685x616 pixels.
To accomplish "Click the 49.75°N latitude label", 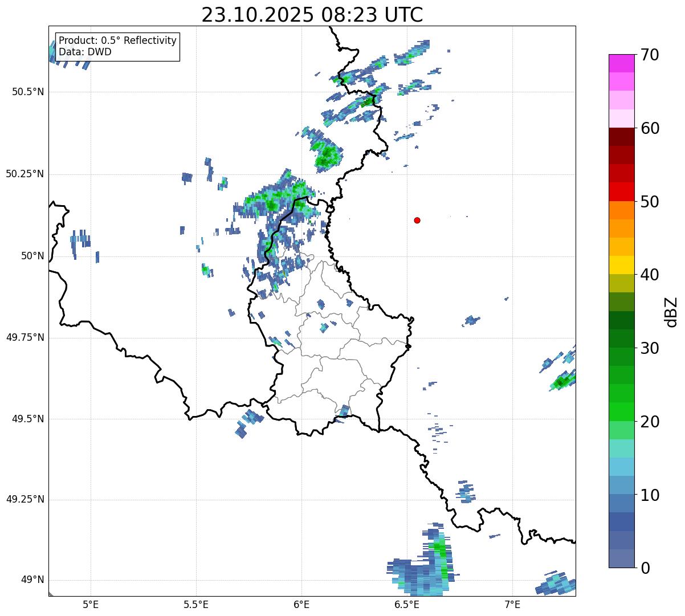I will [25, 337].
